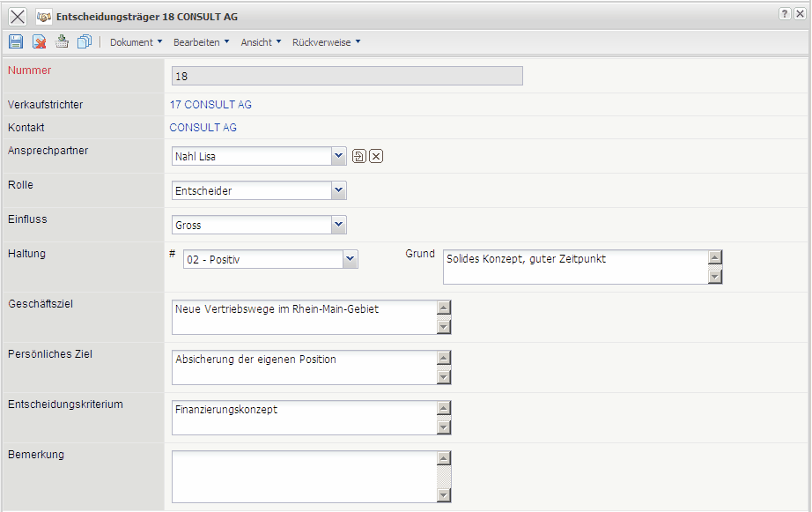Viewport: 812px width, 512px height.
Task: Click the duplicate document icon
Action: click(85, 41)
